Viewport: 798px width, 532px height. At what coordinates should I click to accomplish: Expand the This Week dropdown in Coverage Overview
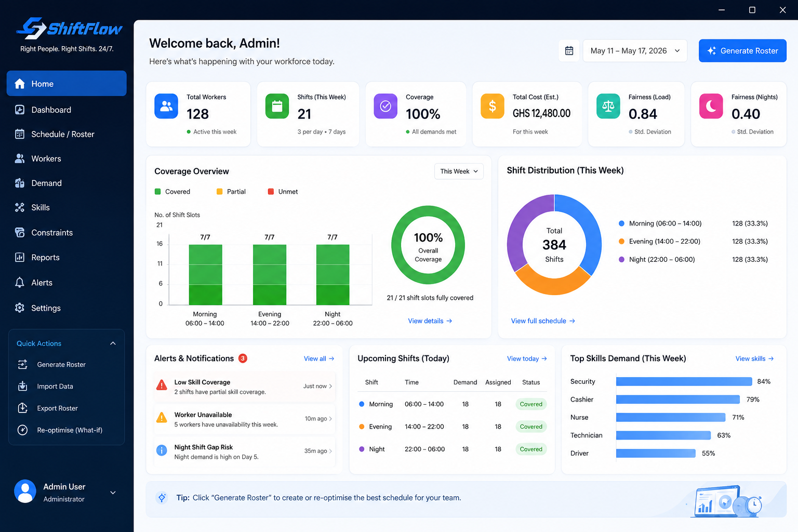tap(459, 171)
